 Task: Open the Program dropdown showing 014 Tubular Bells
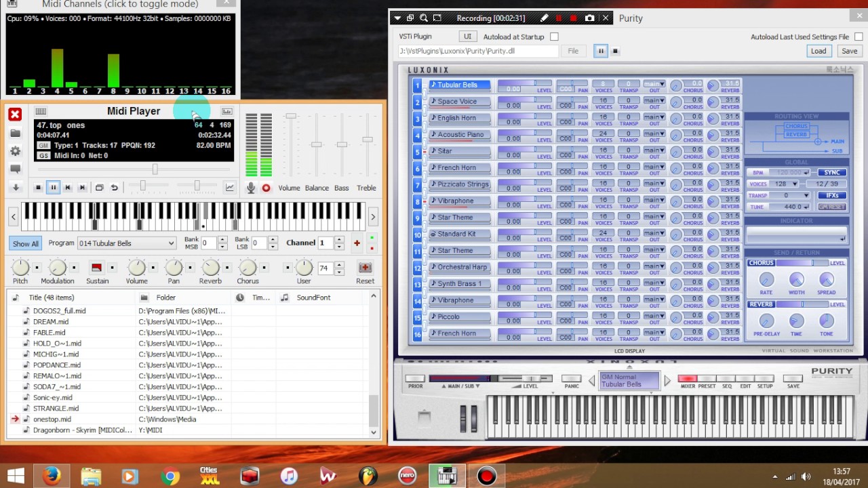tap(127, 243)
